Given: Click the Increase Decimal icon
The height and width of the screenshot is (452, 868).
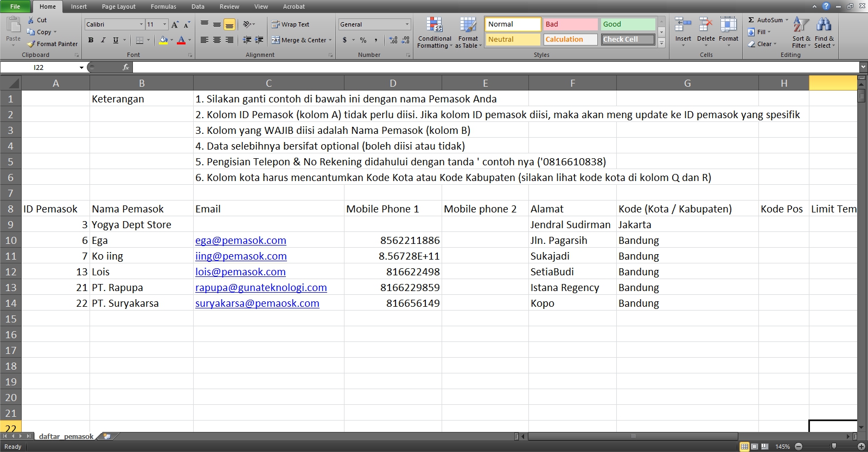Looking at the screenshot, I should click(393, 40).
